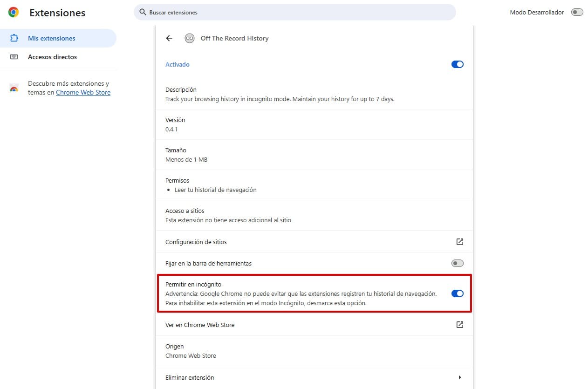The height and width of the screenshot is (389, 588).
Task: Click 'Leer tu historial de navegación' permission
Action: coord(216,190)
